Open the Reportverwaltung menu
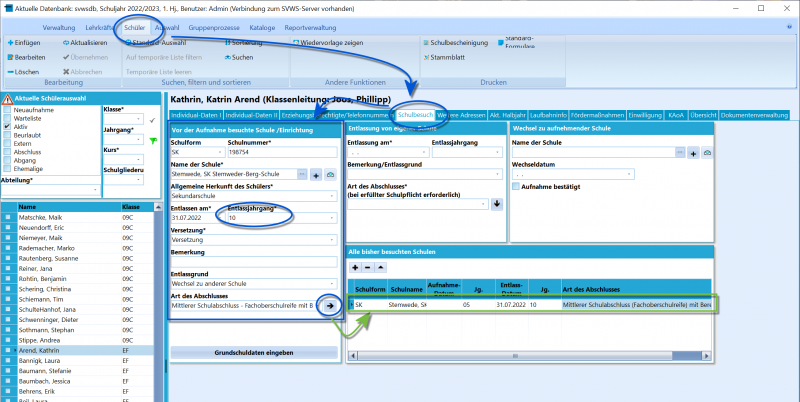Image resolution: width=800 pixels, height=402 pixels. coord(310,28)
